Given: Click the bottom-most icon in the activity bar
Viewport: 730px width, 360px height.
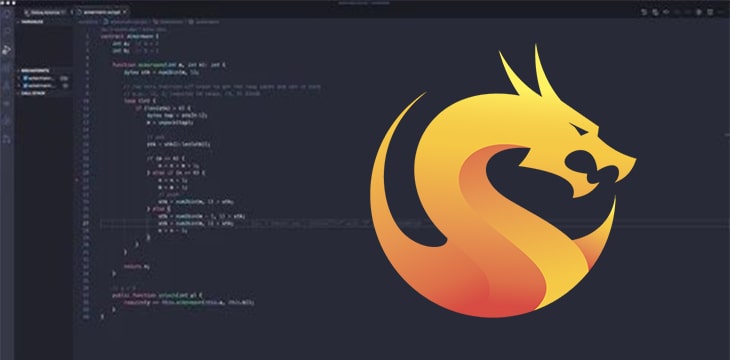Looking at the screenshot, I should tap(7, 138).
